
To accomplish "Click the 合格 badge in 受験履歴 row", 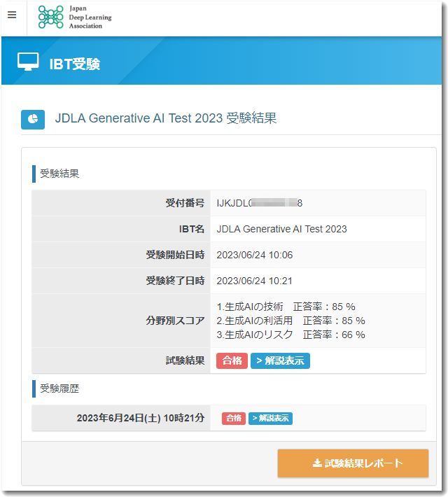I will click(x=234, y=418).
